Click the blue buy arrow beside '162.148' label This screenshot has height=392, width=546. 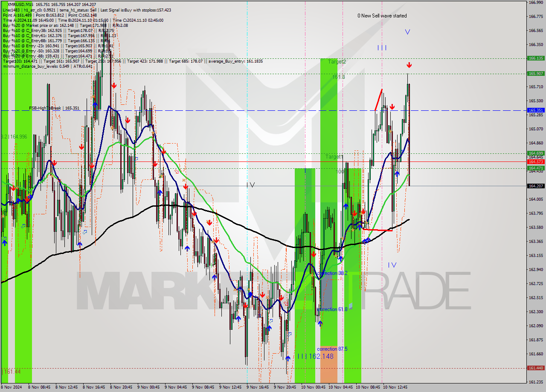tap(288, 358)
